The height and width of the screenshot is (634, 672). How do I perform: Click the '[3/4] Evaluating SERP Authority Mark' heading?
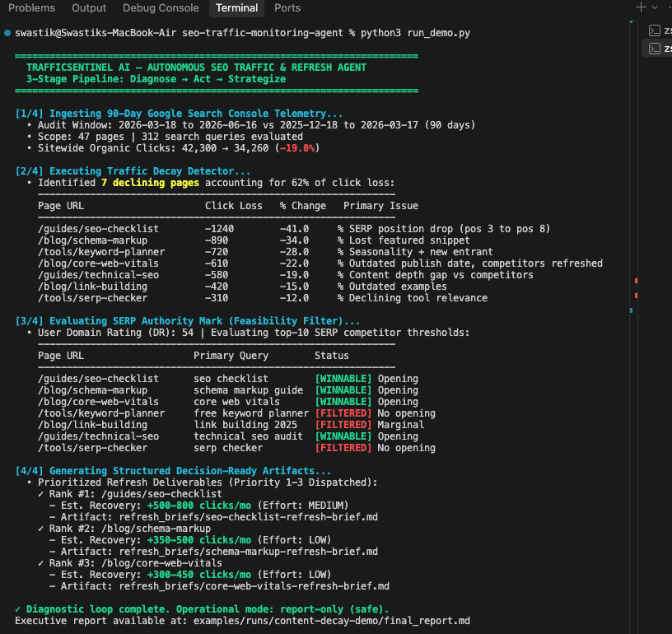point(187,321)
